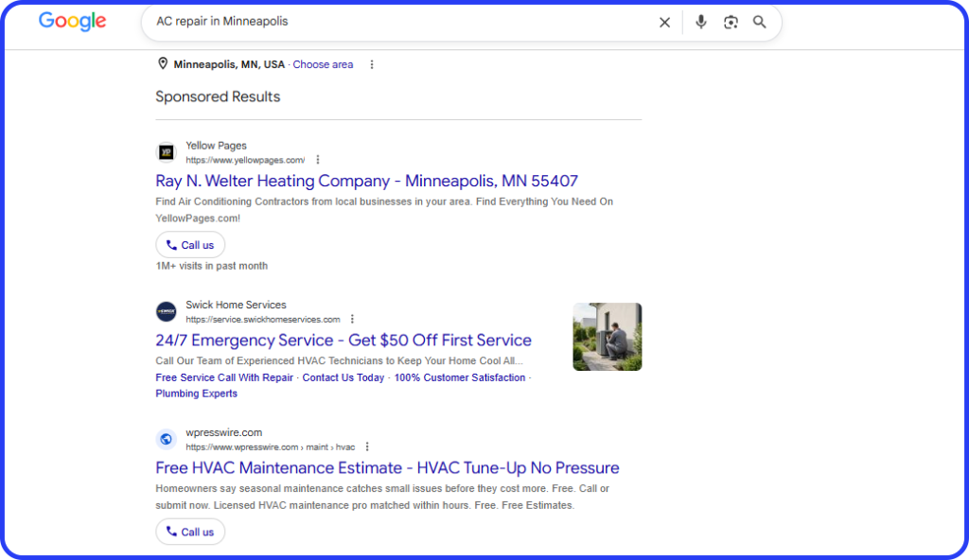Open the three-dot menu for the wpresswire.com ad
969x560 pixels.
pyautogui.click(x=367, y=446)
